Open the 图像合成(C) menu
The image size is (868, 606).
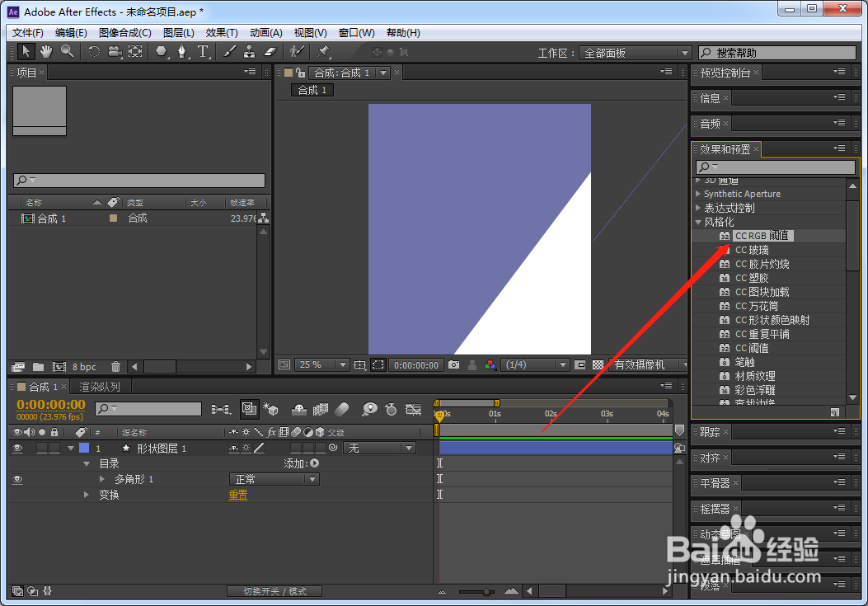tap(125, 33)
